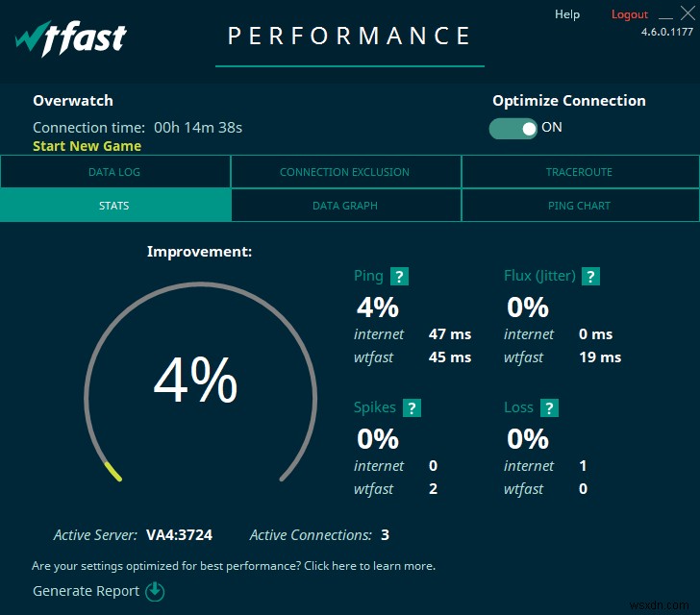The width and height of the screenshot is (700, 615).
Task: Click the internet ping 47 ms value
Action: [x=450, y=334]
